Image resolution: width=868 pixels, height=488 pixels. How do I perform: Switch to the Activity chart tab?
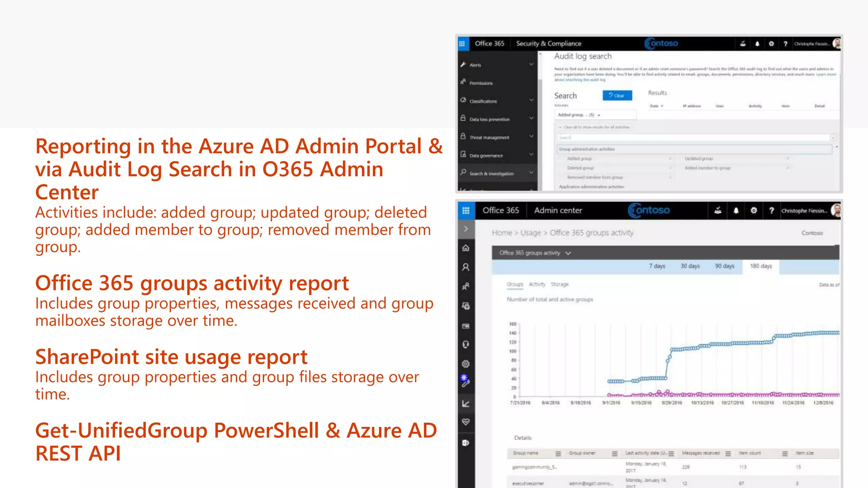click(537, 284)
